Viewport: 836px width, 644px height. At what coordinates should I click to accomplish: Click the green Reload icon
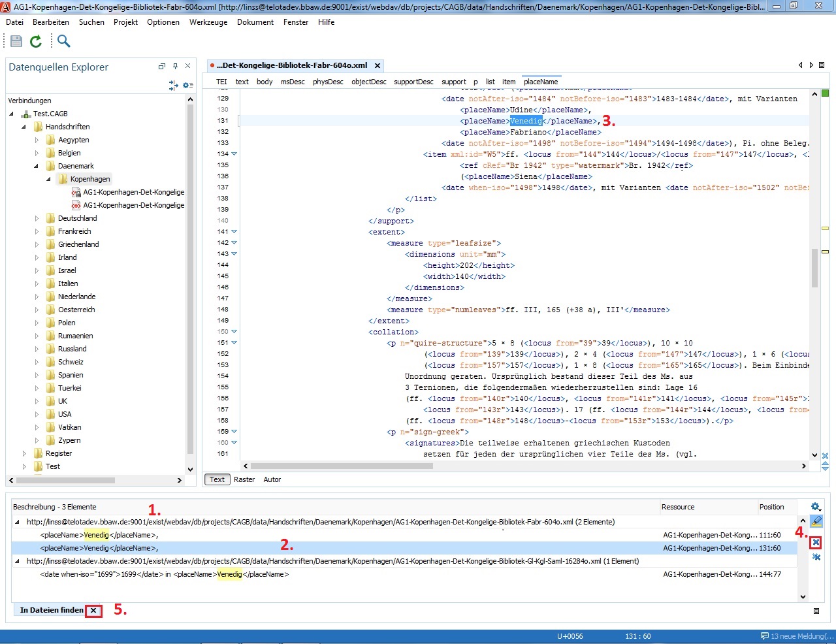36,41
